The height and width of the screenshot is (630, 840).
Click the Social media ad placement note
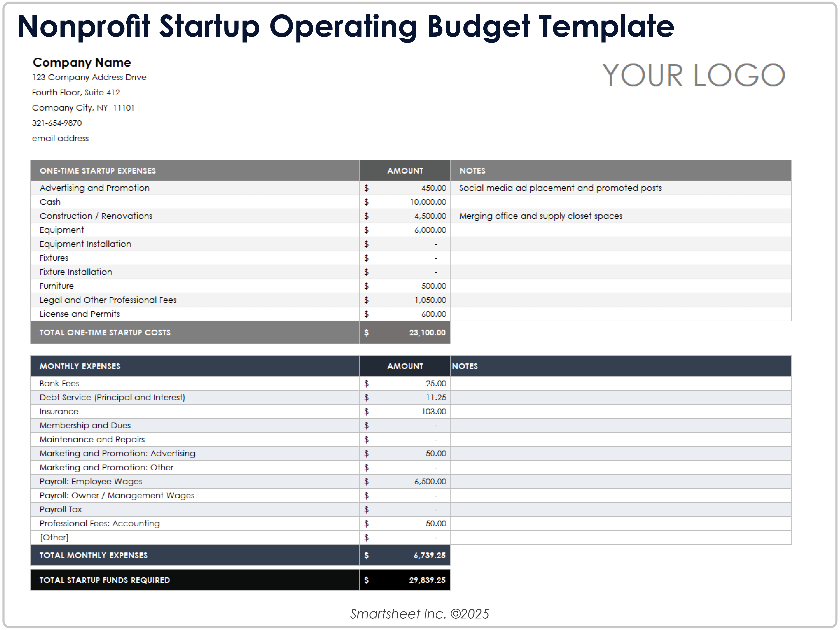[560, 188]
